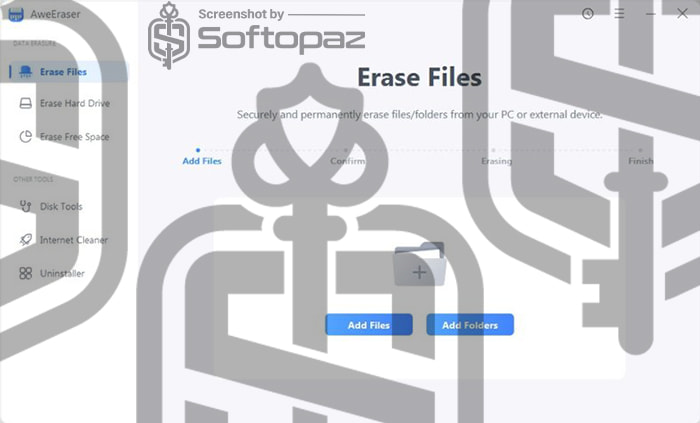Viewport: 700px width, 423px height.
Task: Open the Uninstaller tool
Action: [x=68, y=273]
